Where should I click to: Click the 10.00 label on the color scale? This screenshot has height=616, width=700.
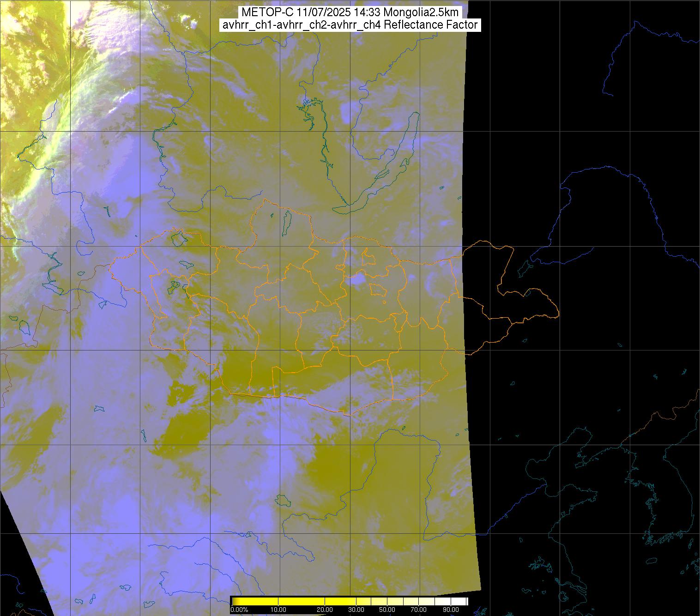[279, 610]
